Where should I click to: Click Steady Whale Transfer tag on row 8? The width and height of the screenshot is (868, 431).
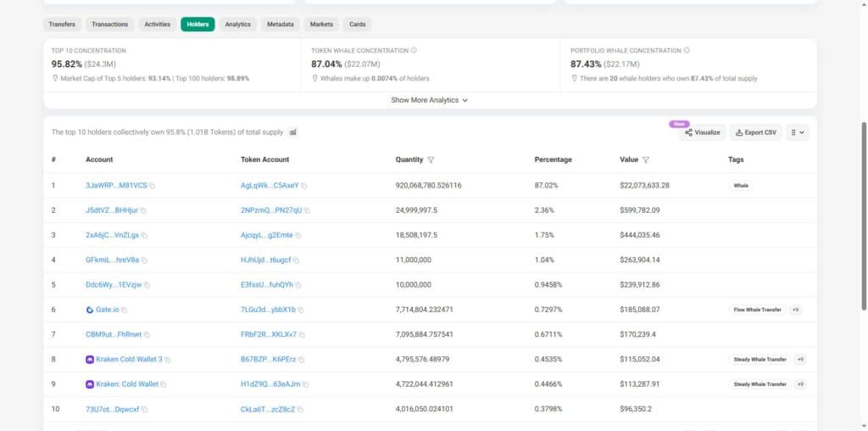[759, 360]
